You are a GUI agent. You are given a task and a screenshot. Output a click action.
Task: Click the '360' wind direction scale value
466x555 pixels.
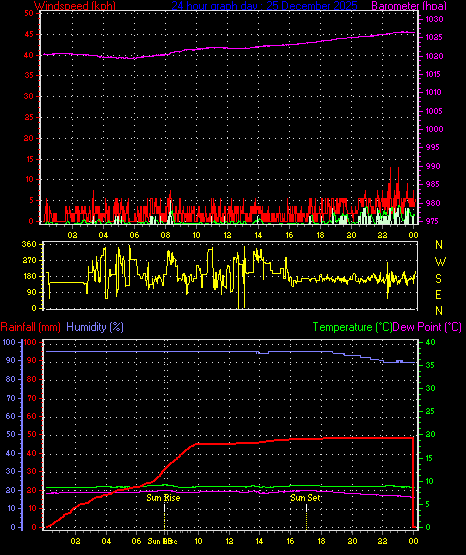tap(29, 244)
